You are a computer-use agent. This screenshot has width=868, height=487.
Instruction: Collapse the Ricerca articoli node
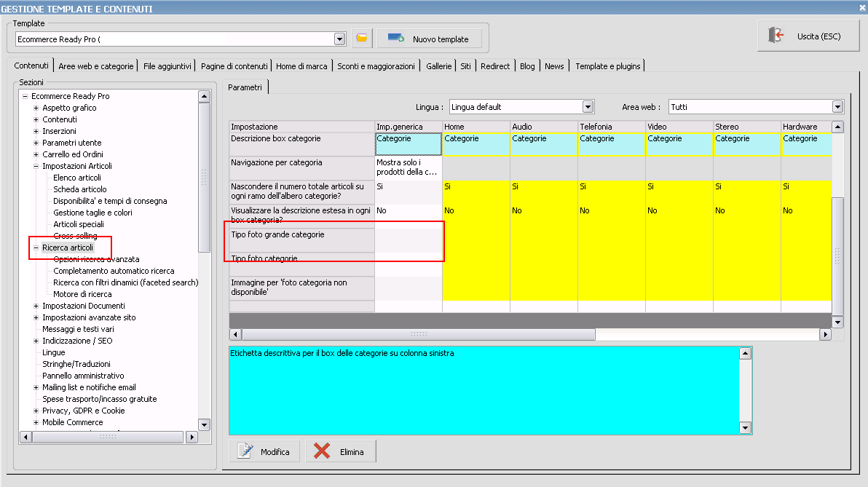pyautogui.click(x=36, y=248)
